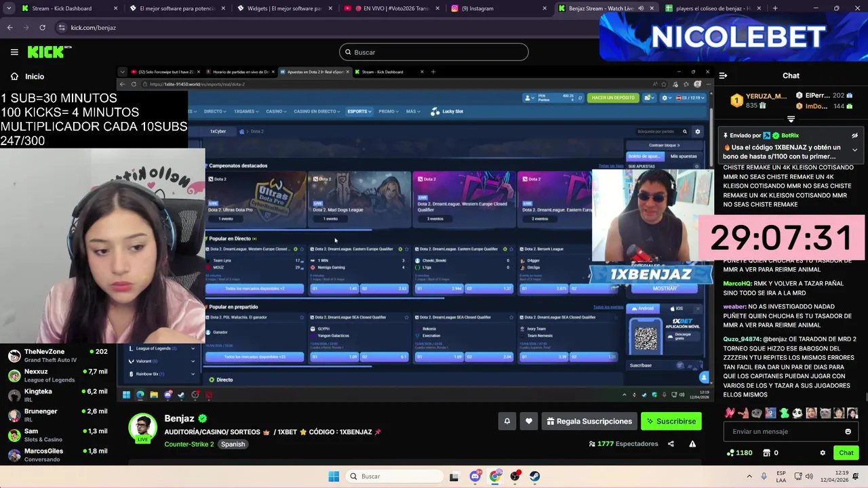
Task: Report stream with warning triangle icon
Action: 692,444
